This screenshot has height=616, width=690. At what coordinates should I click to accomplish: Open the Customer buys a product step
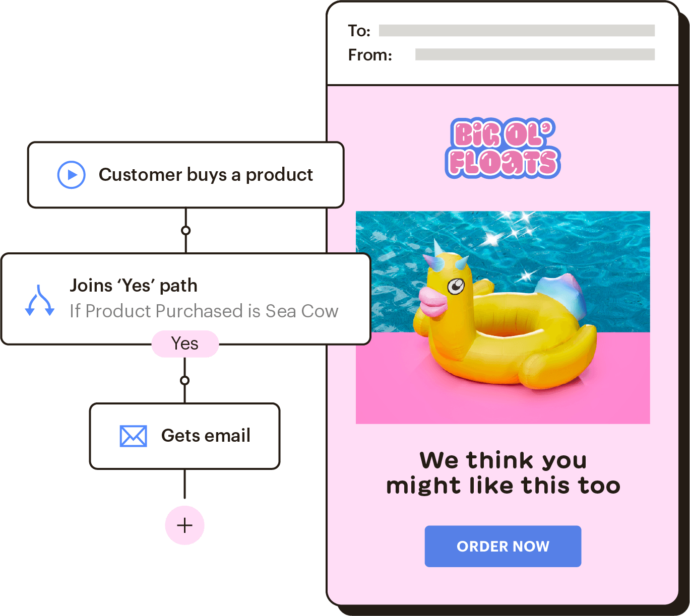pyautogui.click(x=186, y=175)
